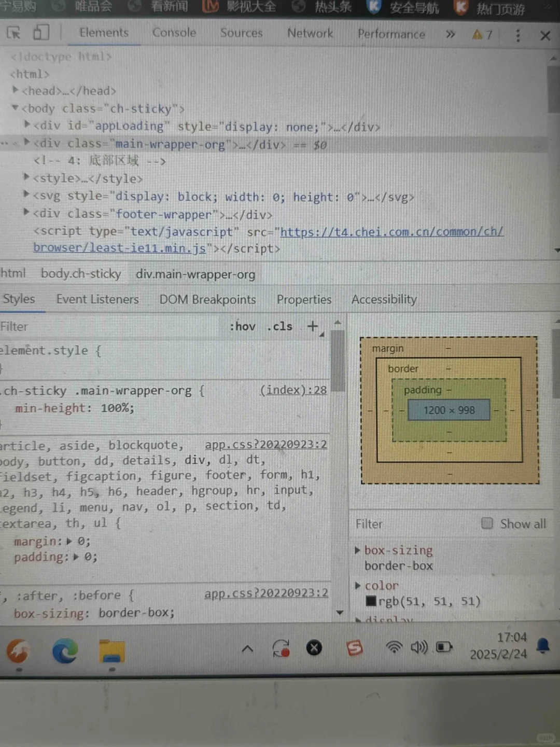Open the Network tab
The image size is (560, 747).
310,34
